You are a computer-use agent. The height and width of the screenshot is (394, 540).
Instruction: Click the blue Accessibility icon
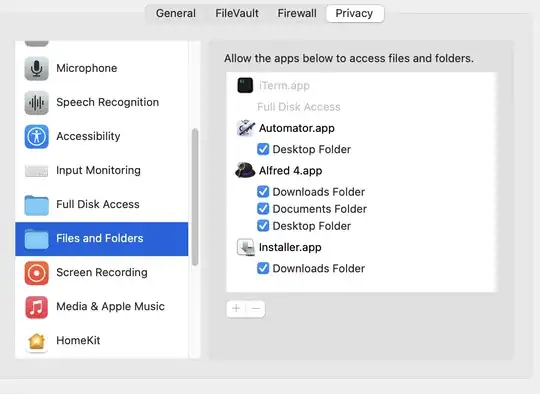click(37, 136)
